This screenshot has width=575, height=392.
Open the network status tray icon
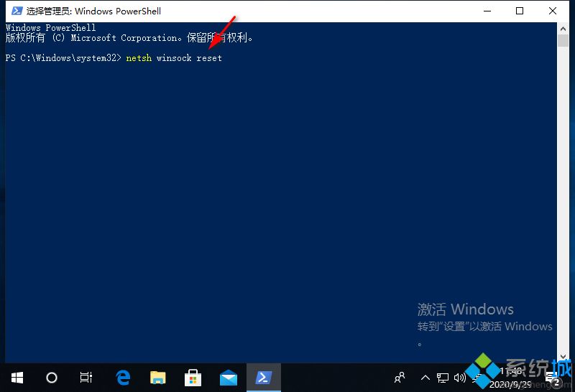[443, 378]
